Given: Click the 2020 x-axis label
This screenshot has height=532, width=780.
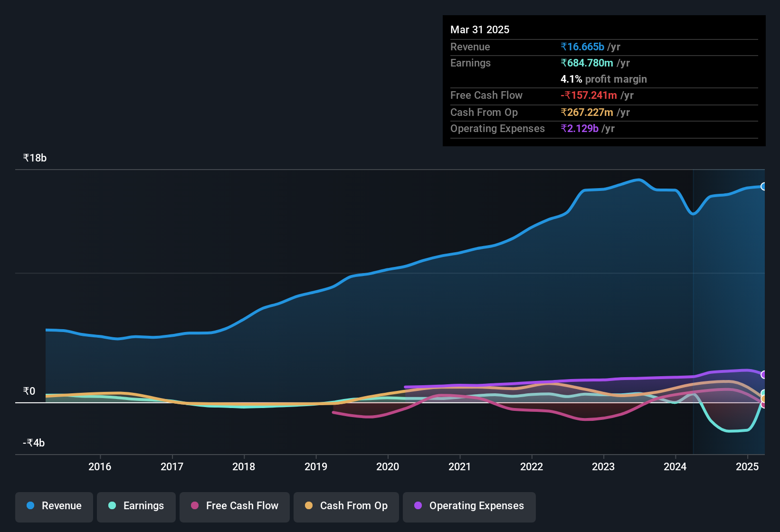Looking at the screenshot, I should click(x=388, y=466).
